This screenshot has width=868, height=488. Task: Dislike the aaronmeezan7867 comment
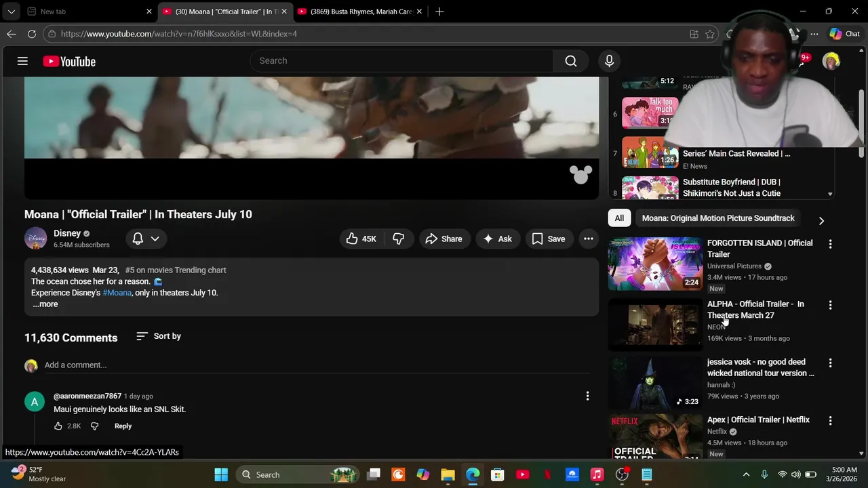pos(94,426)
